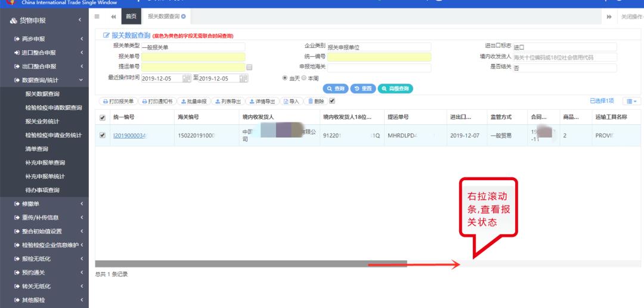Click the 境内收发货人 input field
The image size is (644, 308).
click(x=565, y=57)
